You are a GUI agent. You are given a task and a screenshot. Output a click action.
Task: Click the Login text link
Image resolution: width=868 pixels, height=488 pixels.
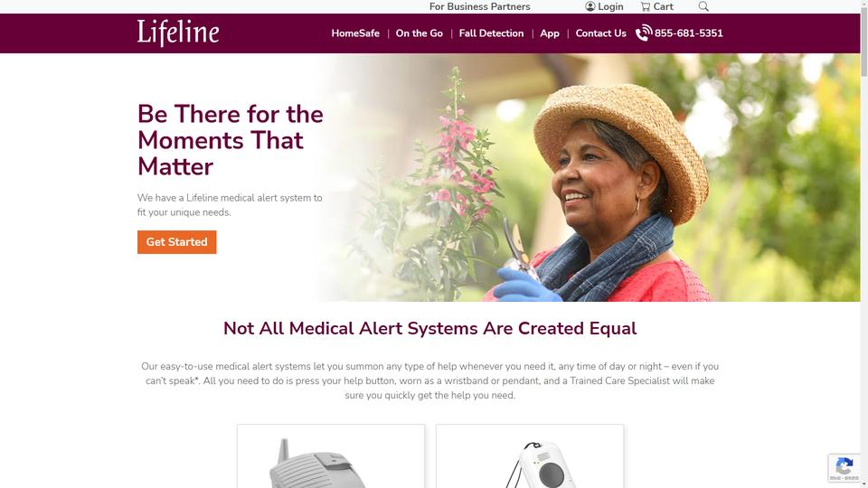pyautogui.click(x=610, y=6)
